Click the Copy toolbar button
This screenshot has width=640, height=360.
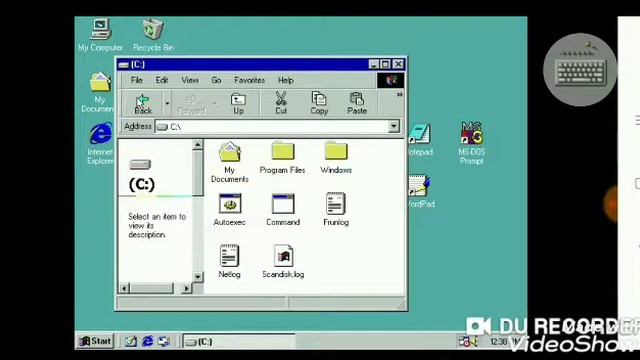(319, 104)
